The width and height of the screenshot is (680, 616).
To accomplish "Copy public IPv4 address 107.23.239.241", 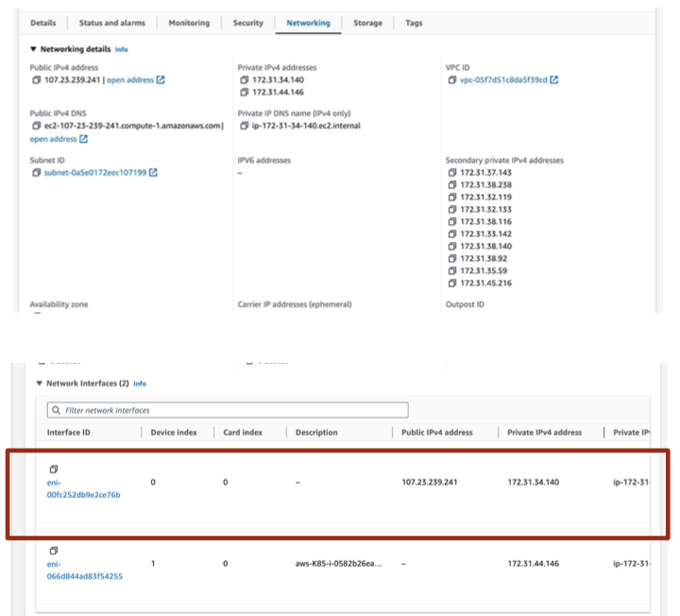I will 36,80.
